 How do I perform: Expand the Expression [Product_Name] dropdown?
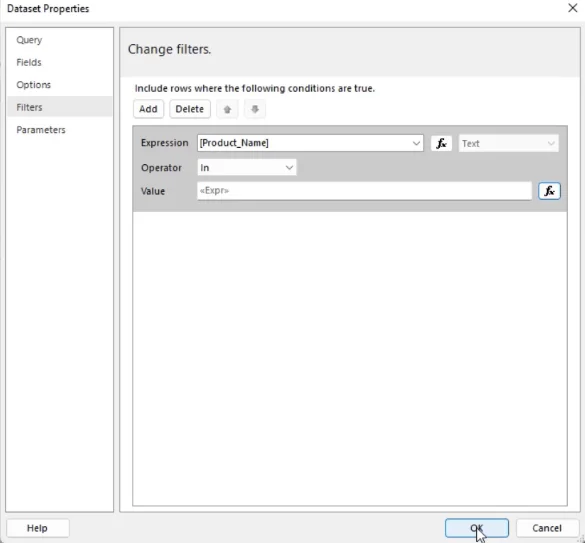pos(416,143)
